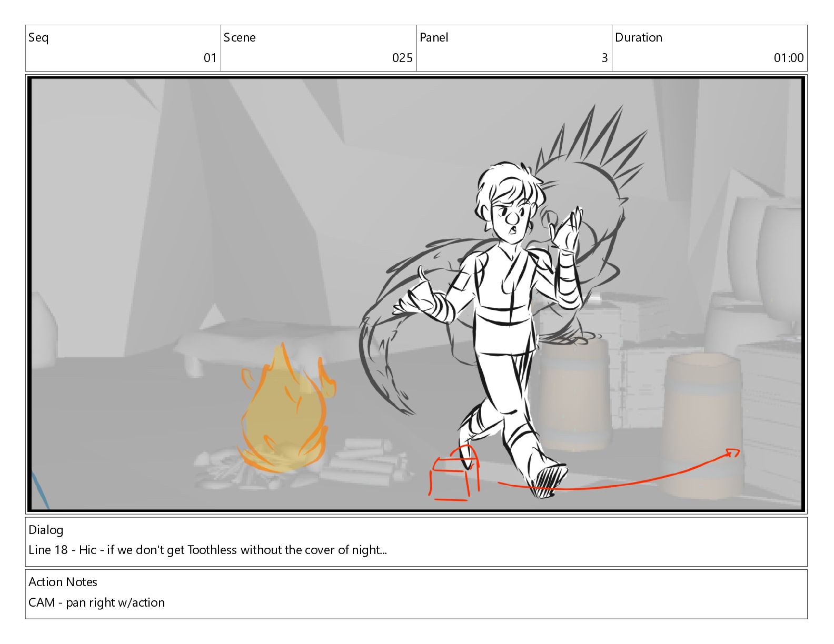The height and width of the screenshot is (644, 834).
Task: Select the CAM pan right note
Action: click(96, 602)
